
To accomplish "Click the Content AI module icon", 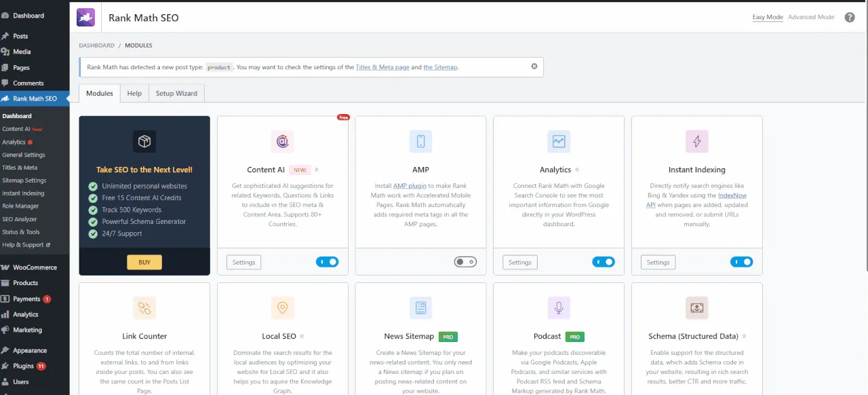I will tap(283, 141).
